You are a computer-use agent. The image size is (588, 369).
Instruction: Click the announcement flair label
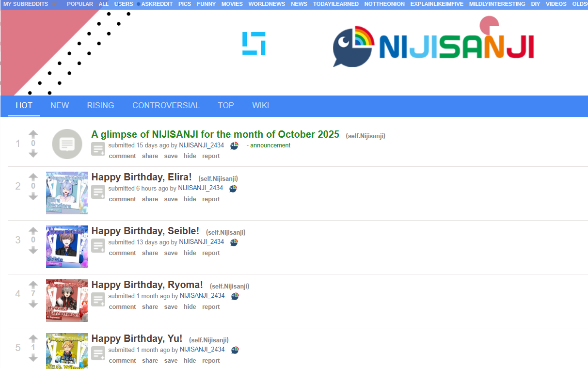tap(270, 145)
